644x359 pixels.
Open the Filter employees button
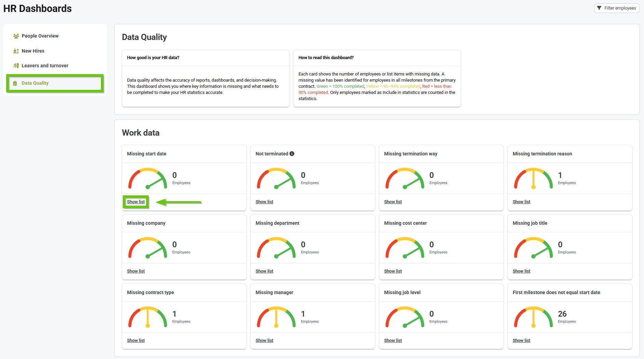616,8
